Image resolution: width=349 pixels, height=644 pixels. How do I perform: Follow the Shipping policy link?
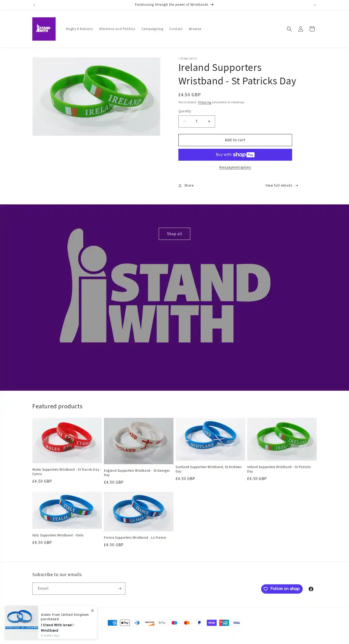tap(204, 102)
